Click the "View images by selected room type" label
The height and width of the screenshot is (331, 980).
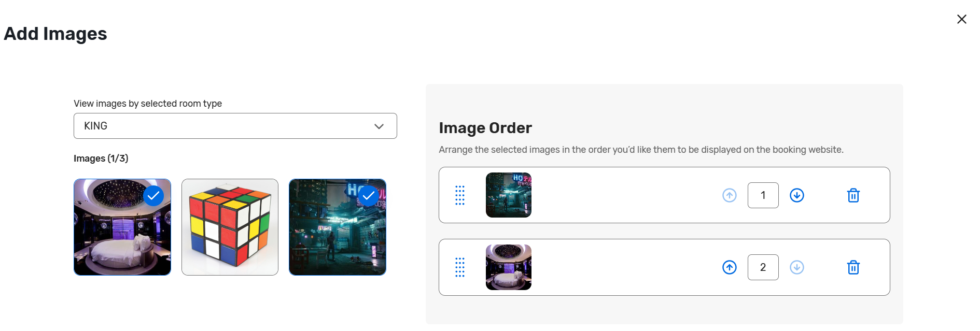(148, 104)
